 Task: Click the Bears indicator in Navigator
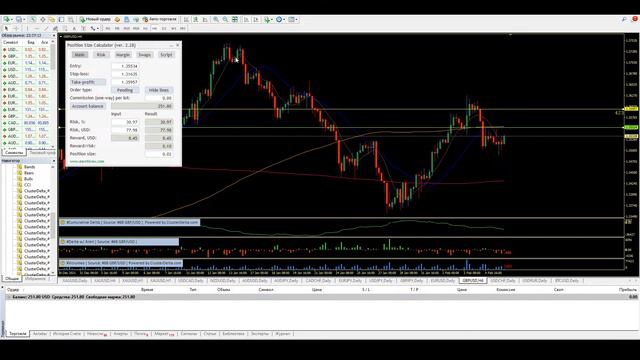[29, 173]
